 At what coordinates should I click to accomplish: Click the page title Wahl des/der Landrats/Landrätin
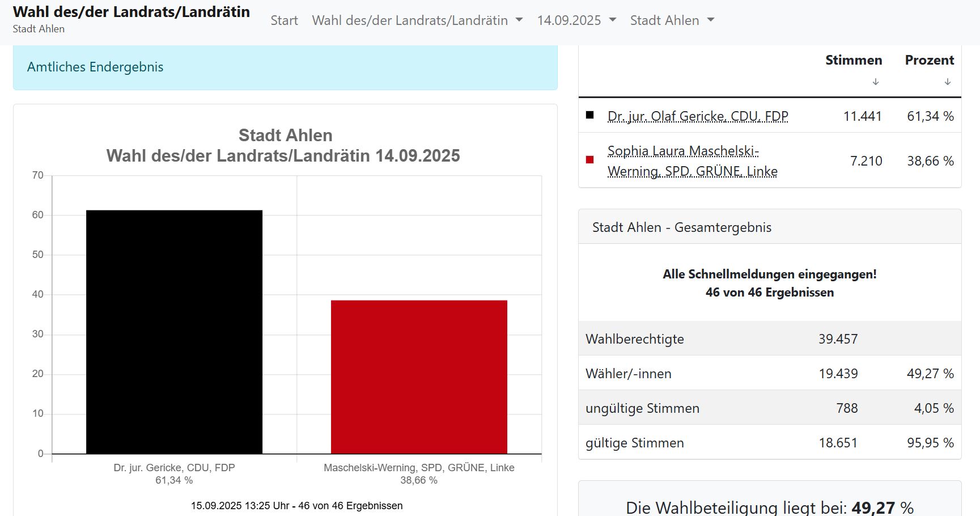(x=131, y=12)
